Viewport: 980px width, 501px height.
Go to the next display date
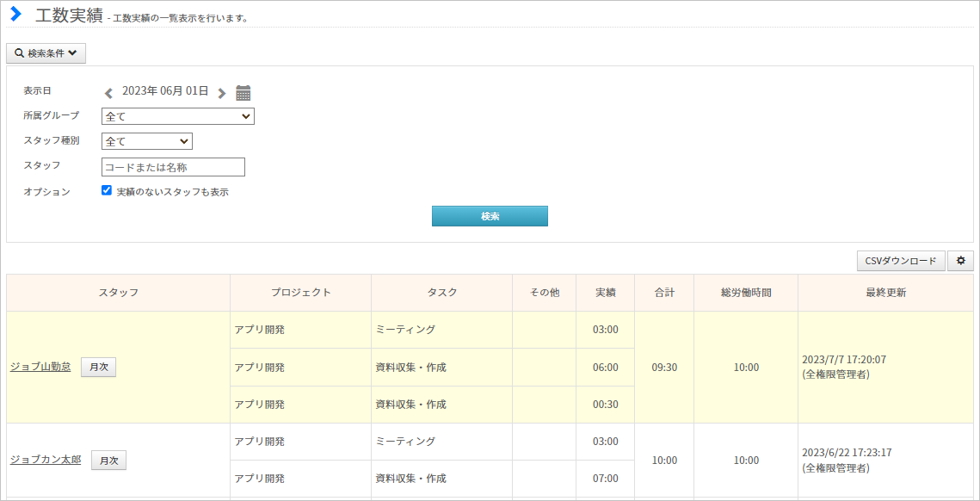221,93
